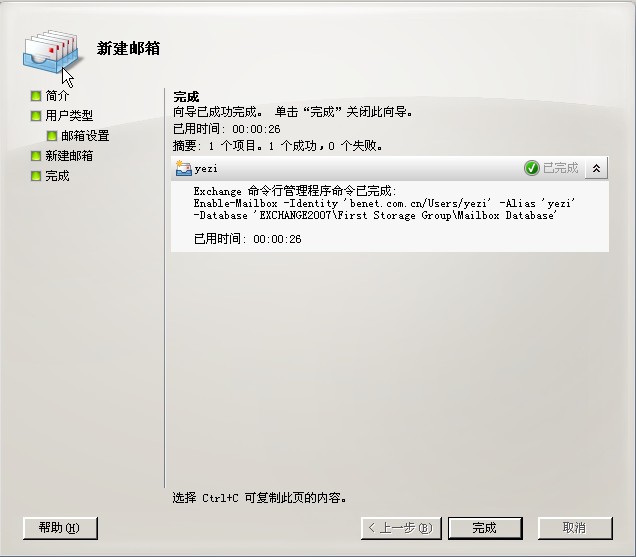Click the Enable-Mailbox command output text
Screen dimensions: 636x557
(x=384, y=209)
